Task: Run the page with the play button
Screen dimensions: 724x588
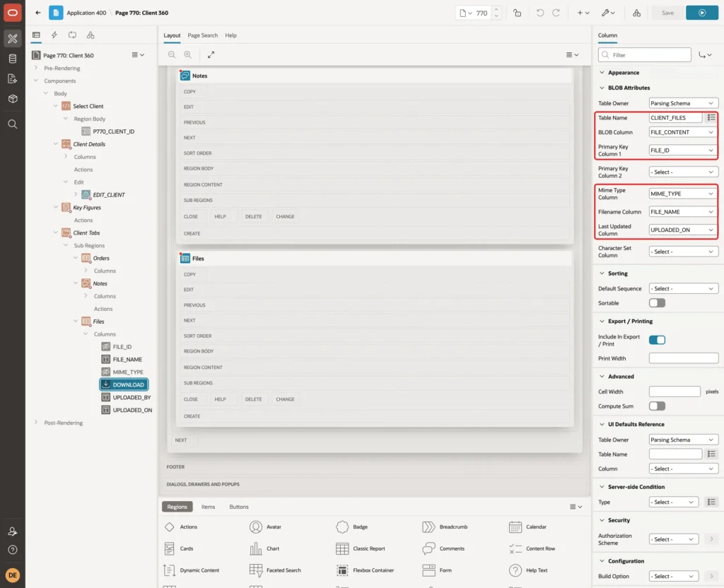Action: 702,13
